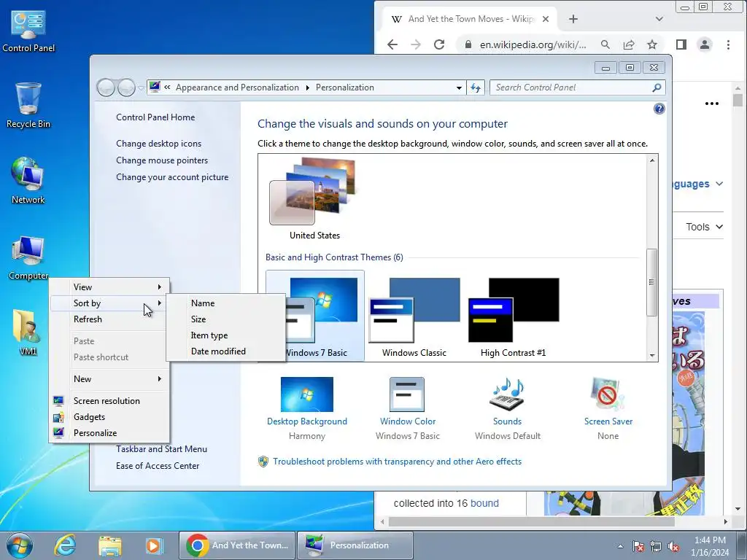Click the network tray icon
The image size is (747, 560).
(656, 546)
